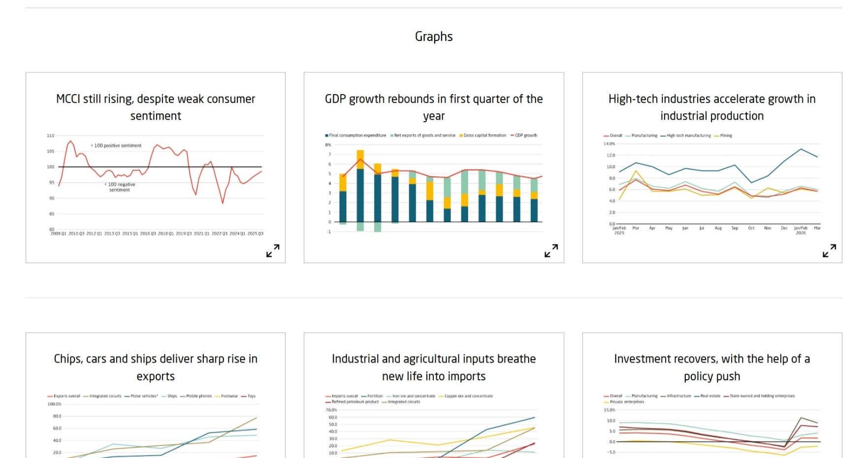Open the 'Chips, cars and ships' title
This screenshot has width=868, height=458.
click(x=156, y=367)
